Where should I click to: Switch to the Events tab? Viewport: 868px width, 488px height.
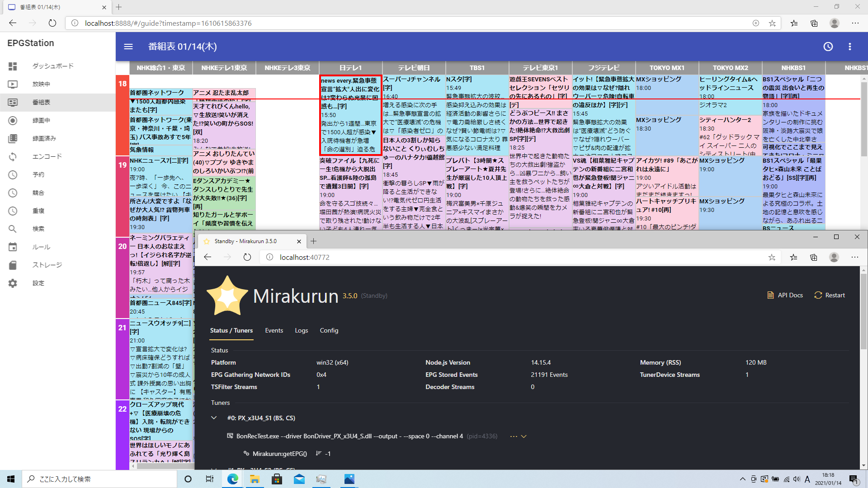[x=274, y=330]
